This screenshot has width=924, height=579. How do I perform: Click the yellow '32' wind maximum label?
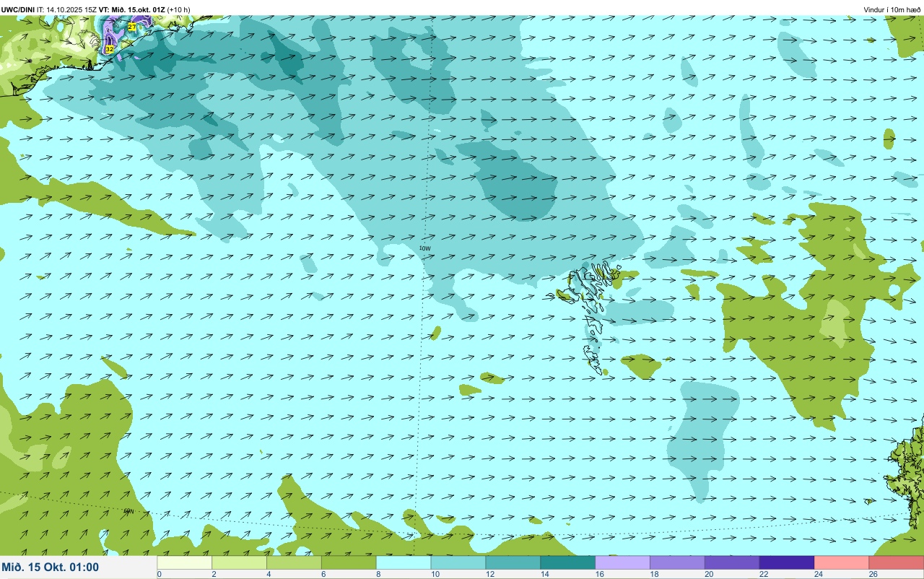click(110, 49)
